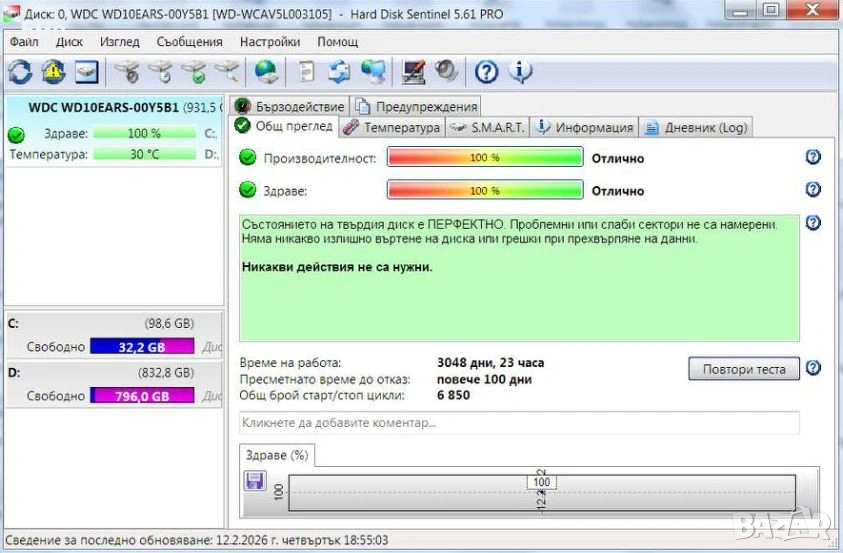The width and height of the screenshot is (843, 553).
Task: Click help icon beside Повтори теста button
Action: click(812, 368)
